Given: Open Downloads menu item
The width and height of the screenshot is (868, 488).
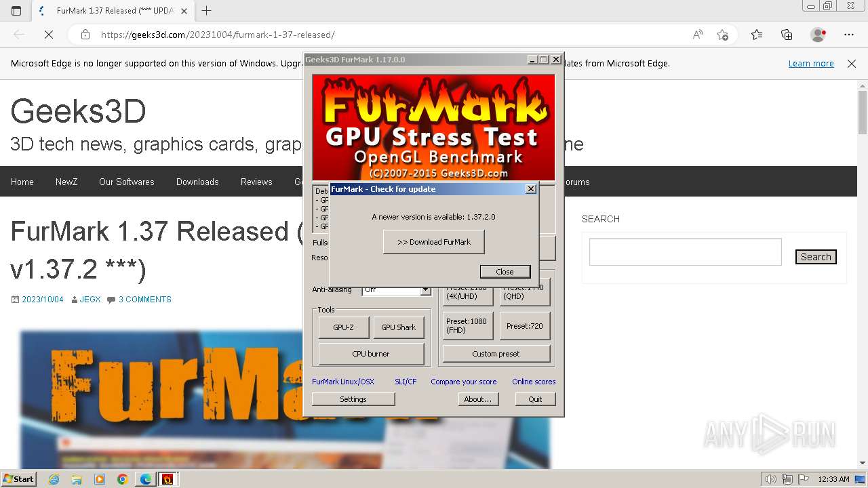Looking at the screenshot, I should (197, 182).
